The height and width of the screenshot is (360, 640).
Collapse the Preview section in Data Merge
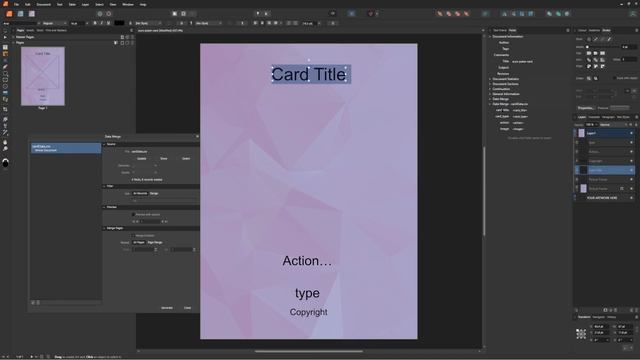coord(104,207)
